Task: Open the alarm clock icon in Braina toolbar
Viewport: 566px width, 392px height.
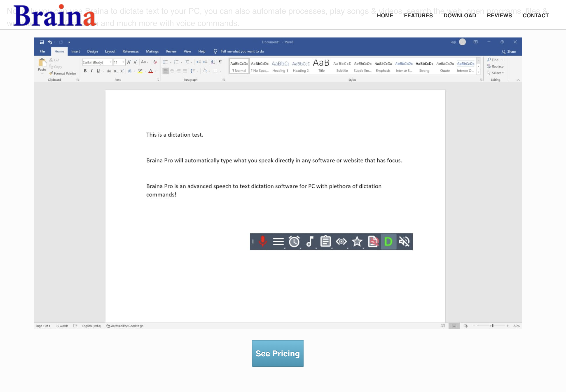Action: pos(294,241)
